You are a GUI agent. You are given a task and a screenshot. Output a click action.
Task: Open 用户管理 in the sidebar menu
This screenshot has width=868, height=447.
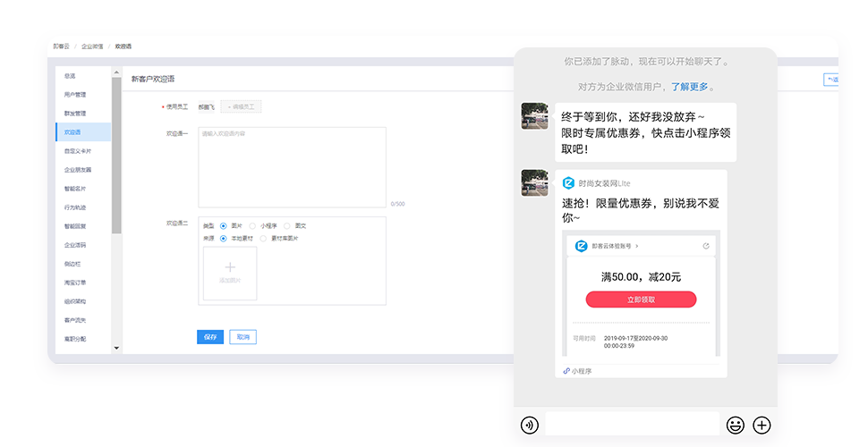[75, 95]
